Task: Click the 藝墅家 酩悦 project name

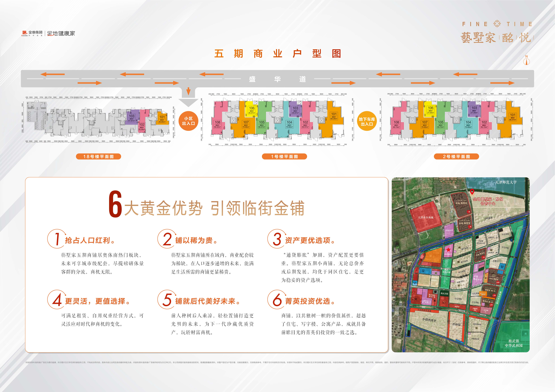Action: (497, 38)
